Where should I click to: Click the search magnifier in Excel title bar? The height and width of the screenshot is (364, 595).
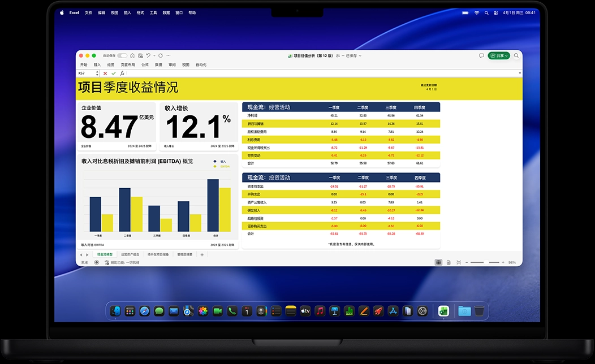point(516,56)
